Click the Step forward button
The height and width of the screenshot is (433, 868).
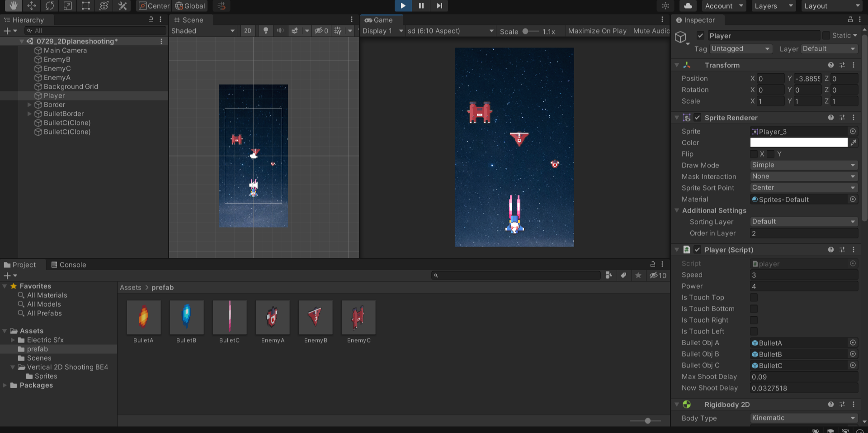(439, 6)
